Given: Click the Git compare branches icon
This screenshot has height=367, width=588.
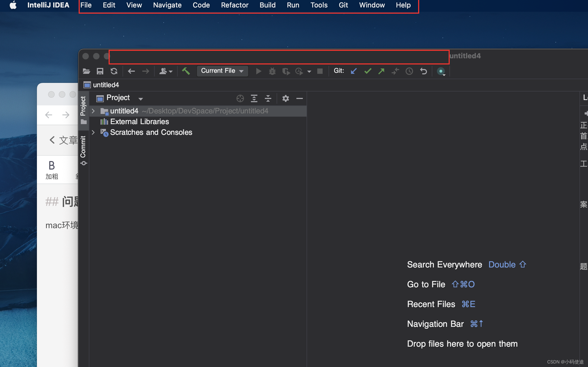Looking at the screenshot, I should pyautogui.click(x=395, y=71).
